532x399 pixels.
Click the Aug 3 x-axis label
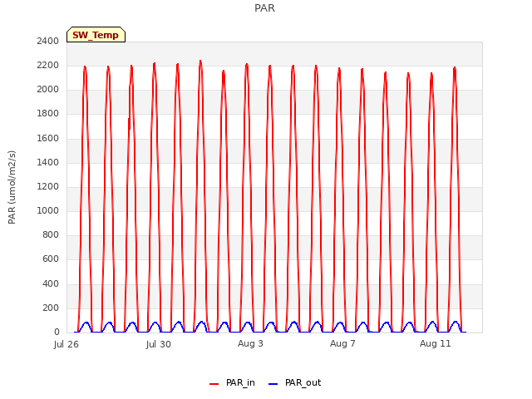[x=250, y=343]
